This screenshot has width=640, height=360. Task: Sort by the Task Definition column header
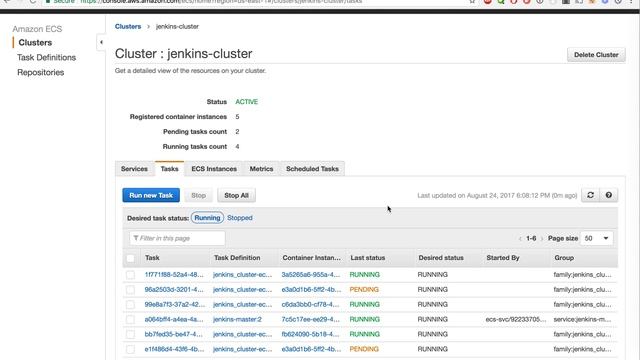(x=237, y=258)
